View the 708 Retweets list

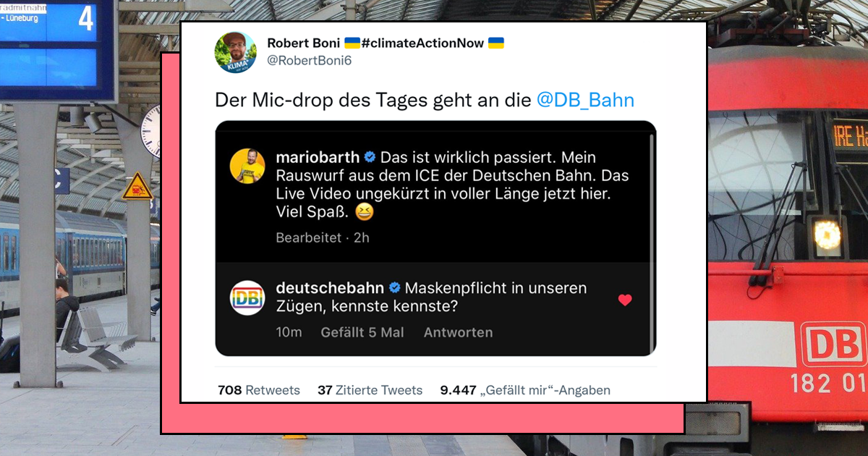click(x=258, y=390)
